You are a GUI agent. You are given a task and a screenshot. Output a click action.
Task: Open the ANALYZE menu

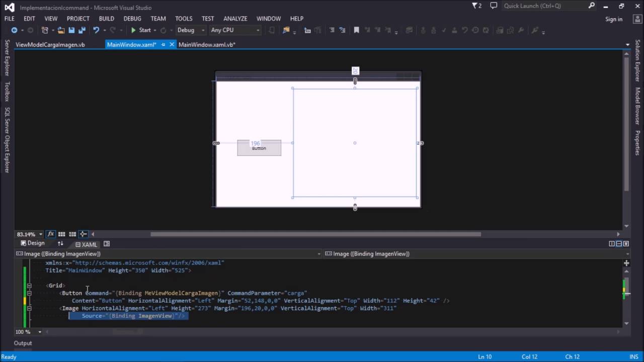point(235,19)
